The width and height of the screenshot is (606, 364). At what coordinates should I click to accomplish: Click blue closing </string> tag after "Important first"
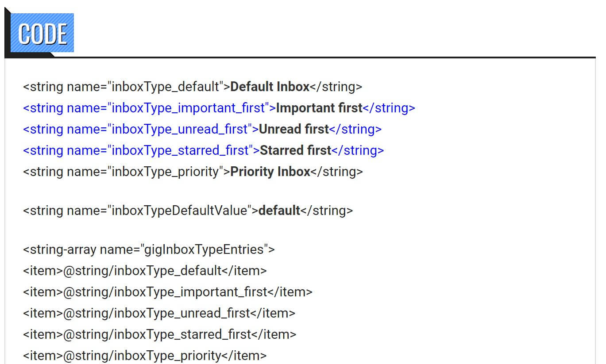tap(389, 108)
